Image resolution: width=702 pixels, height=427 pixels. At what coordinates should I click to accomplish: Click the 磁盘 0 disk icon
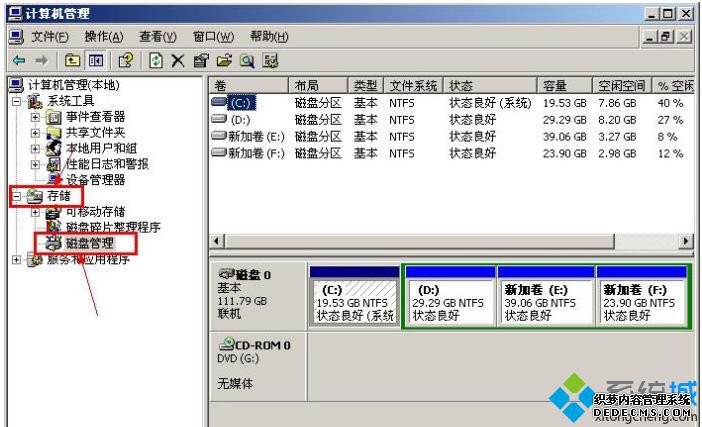click(x=226, y=273)
